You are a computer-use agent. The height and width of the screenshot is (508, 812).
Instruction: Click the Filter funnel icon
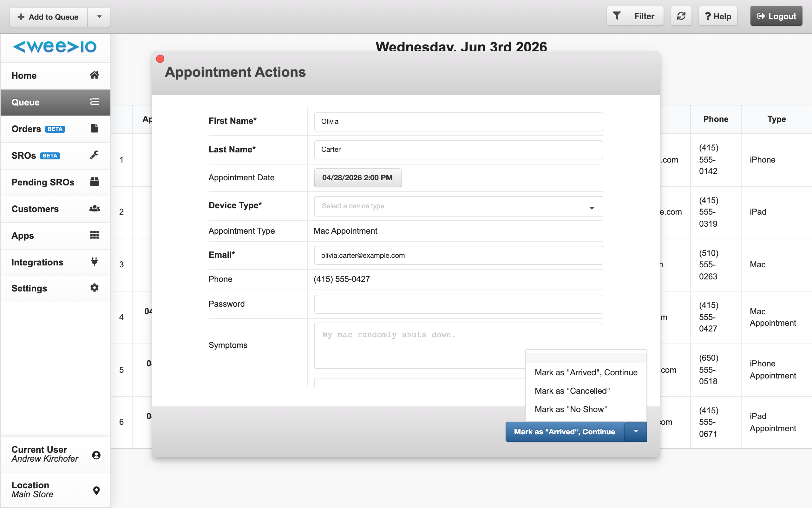pyautogui.click(x=616, y=16)
